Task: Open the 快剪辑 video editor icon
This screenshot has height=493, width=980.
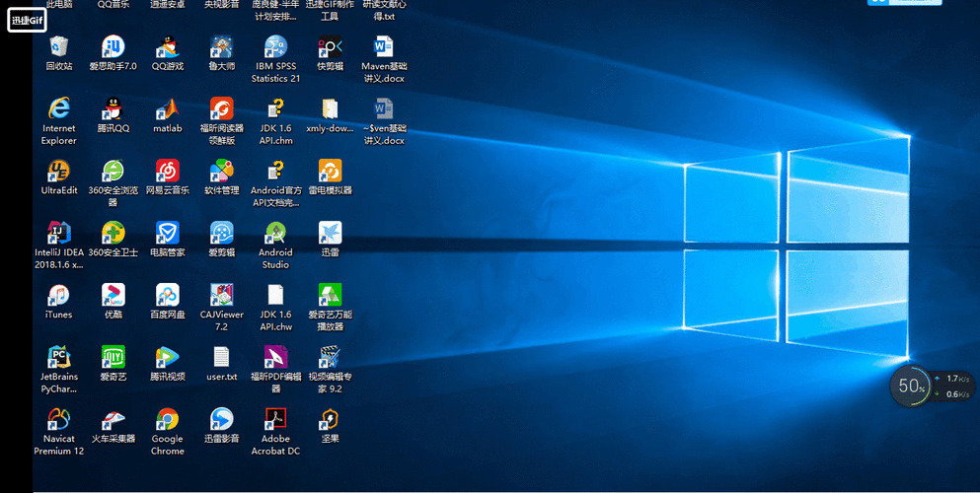Action: coord(330,46)
